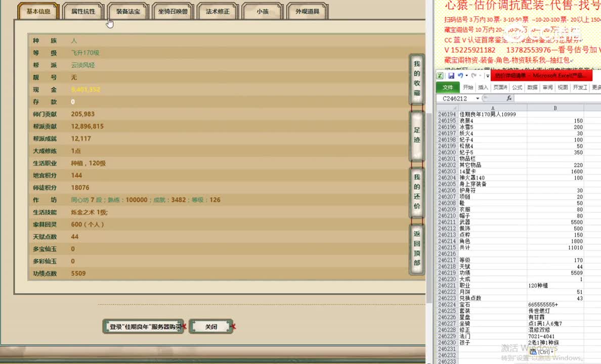Select cell 佳期良年170男人10999
The width and height of the screenshot is (601, 364).
pos(493,114)
